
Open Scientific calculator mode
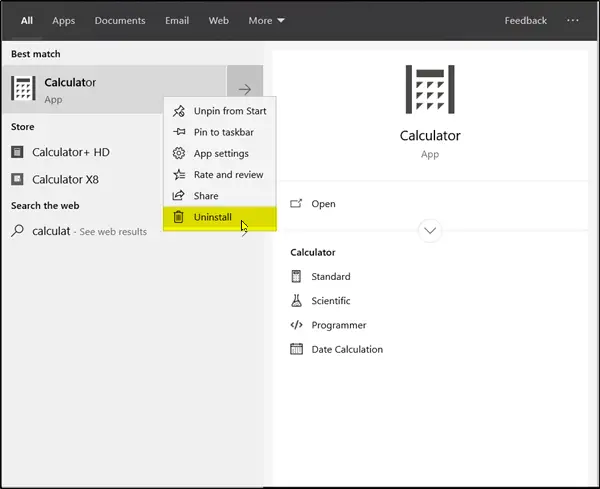[x=330, y=301]
